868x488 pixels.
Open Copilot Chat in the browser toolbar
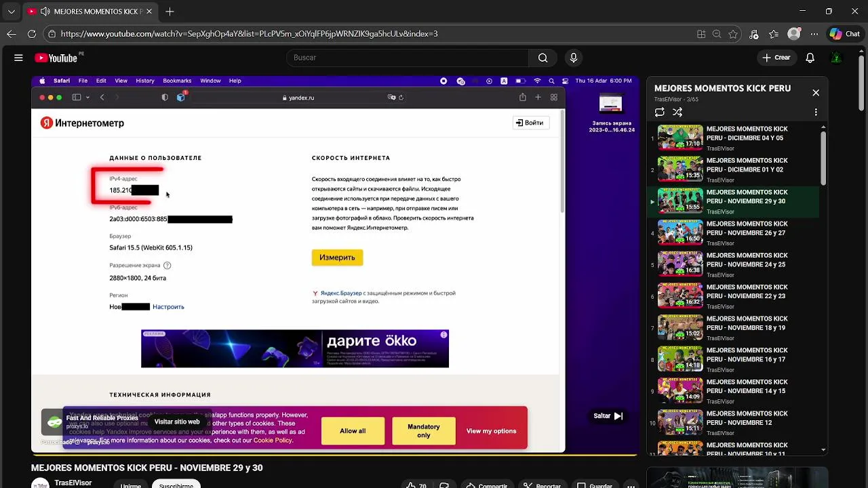click(844, 34)
